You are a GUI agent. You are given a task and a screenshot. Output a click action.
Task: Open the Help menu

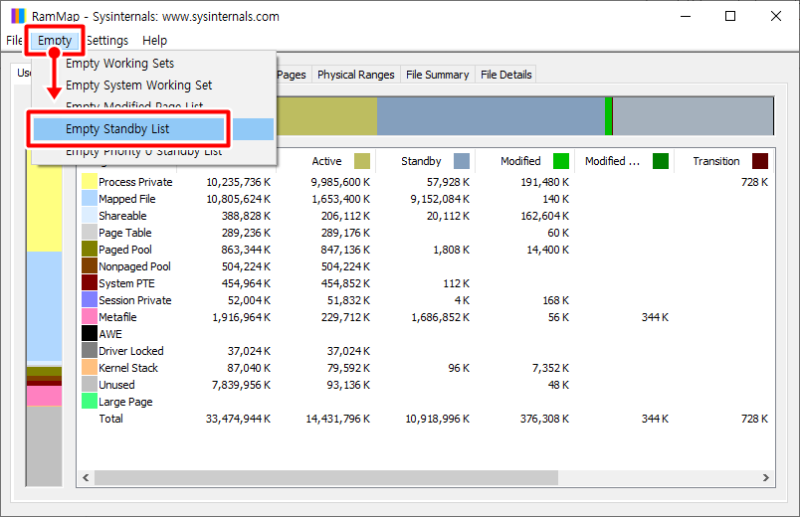(155, 40)
